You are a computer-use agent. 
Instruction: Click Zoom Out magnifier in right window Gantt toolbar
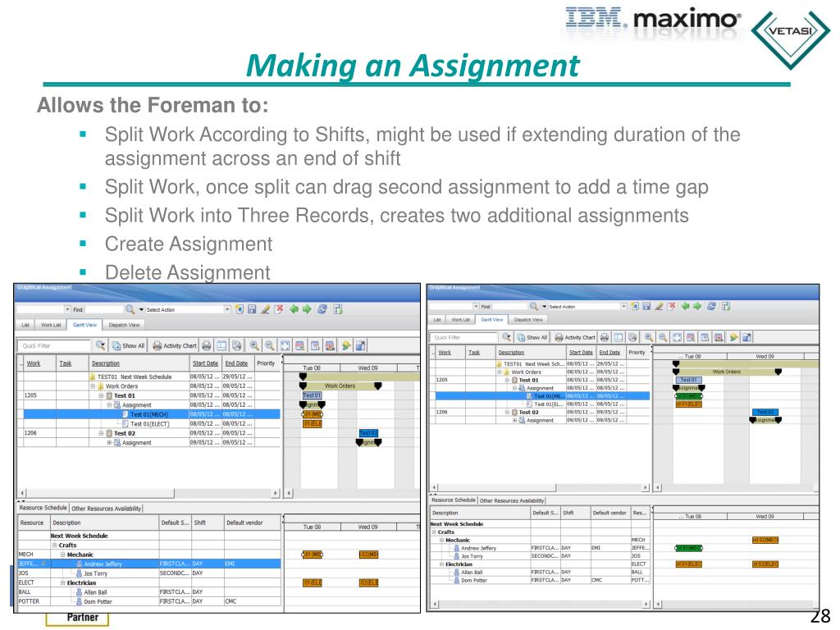pos(663,337)
